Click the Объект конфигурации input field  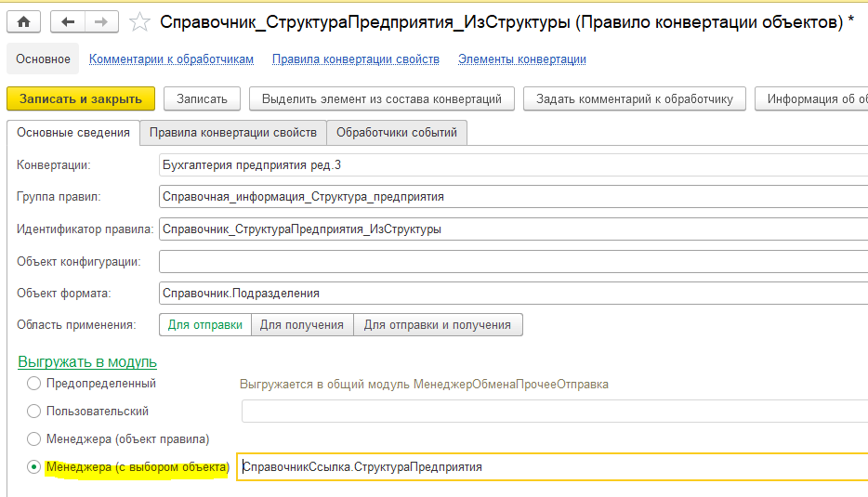(511, 261)
